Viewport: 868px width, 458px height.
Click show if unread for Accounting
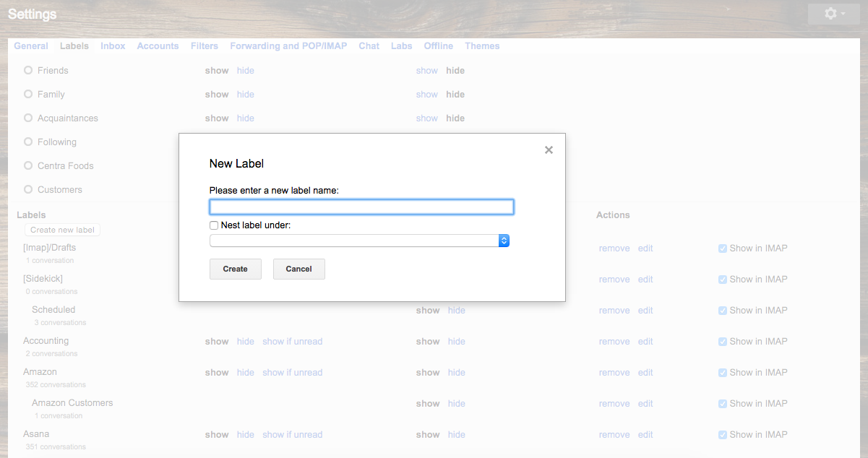pos(293,341)
